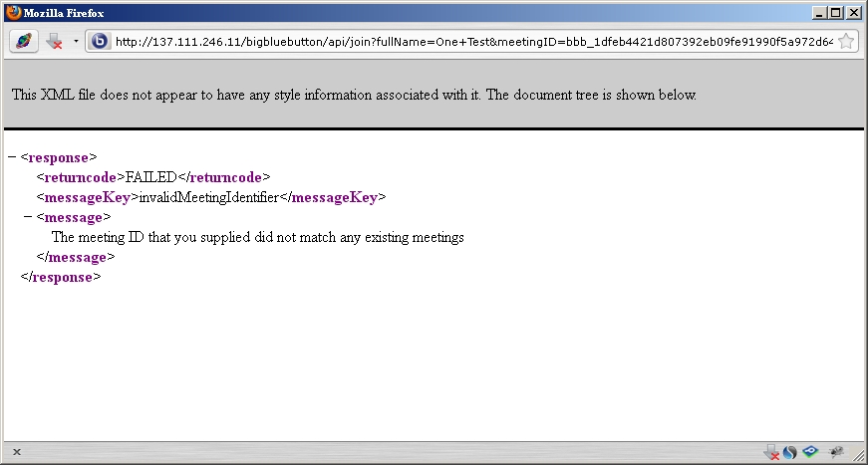Open the small dropdown arrow beside the download icon

tap(76, 42)
